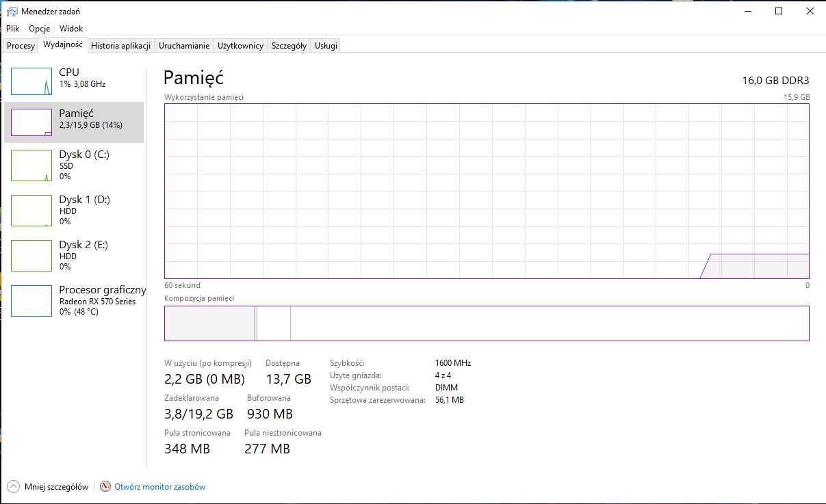Switch to Historia aplikacji tab
This screenshot has width=826, height=504.
coord(120,46)
